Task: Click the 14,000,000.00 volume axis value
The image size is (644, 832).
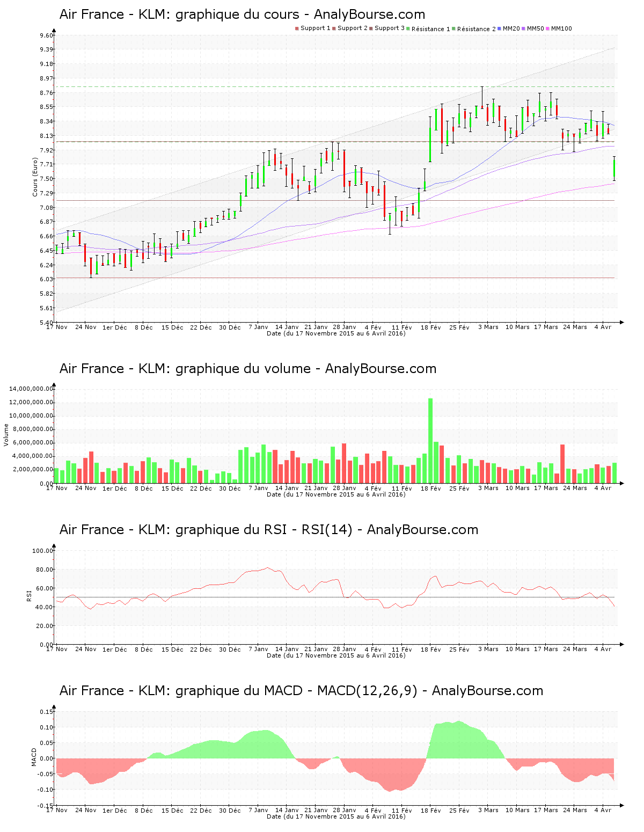Action: coord(32,389)
